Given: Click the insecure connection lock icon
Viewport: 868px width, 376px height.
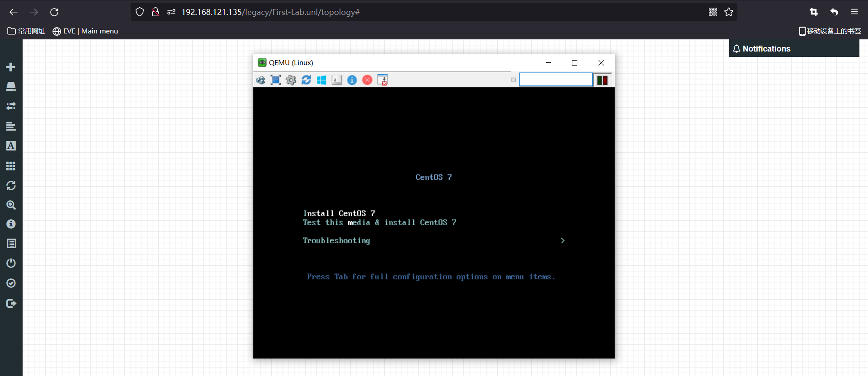Looking at the screenshot, I should pos(156,12).
